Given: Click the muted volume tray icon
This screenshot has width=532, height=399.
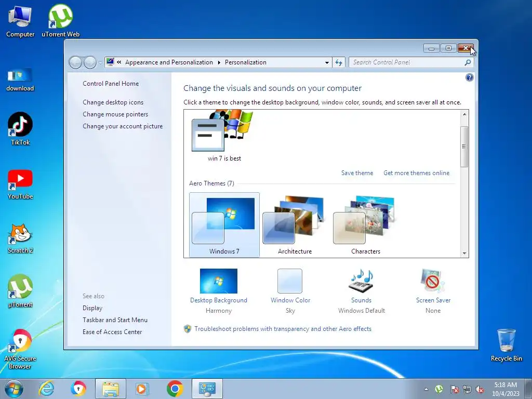Looking at the screenshot, I should click(x=480, y=389).
